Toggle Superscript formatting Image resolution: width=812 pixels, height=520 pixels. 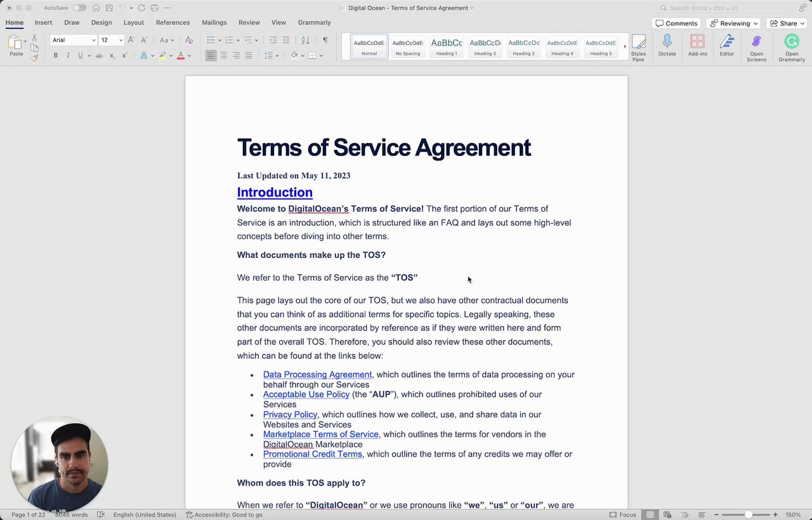pyautogui.click(x=124, y=56)
